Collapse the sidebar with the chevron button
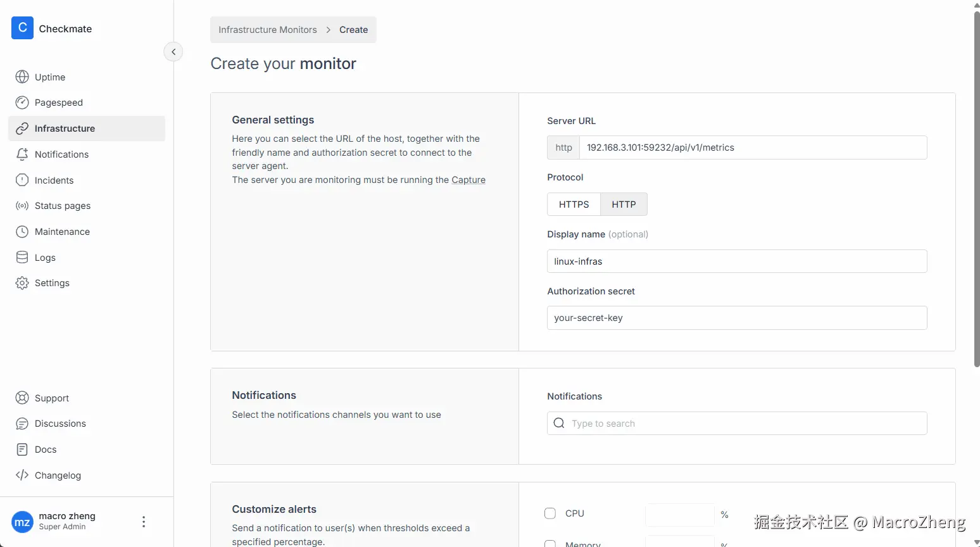The height and width of the screenshot is (547, 980). [173, 52]
